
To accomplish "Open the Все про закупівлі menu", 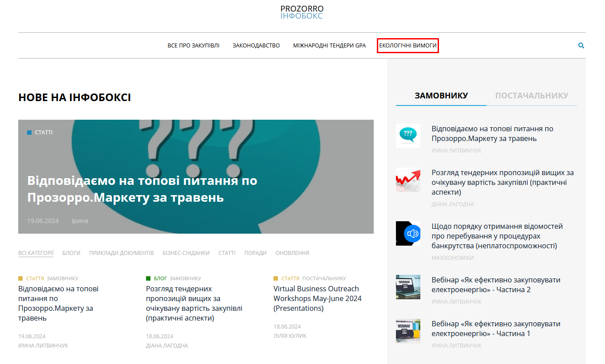I will coord(194,45).
